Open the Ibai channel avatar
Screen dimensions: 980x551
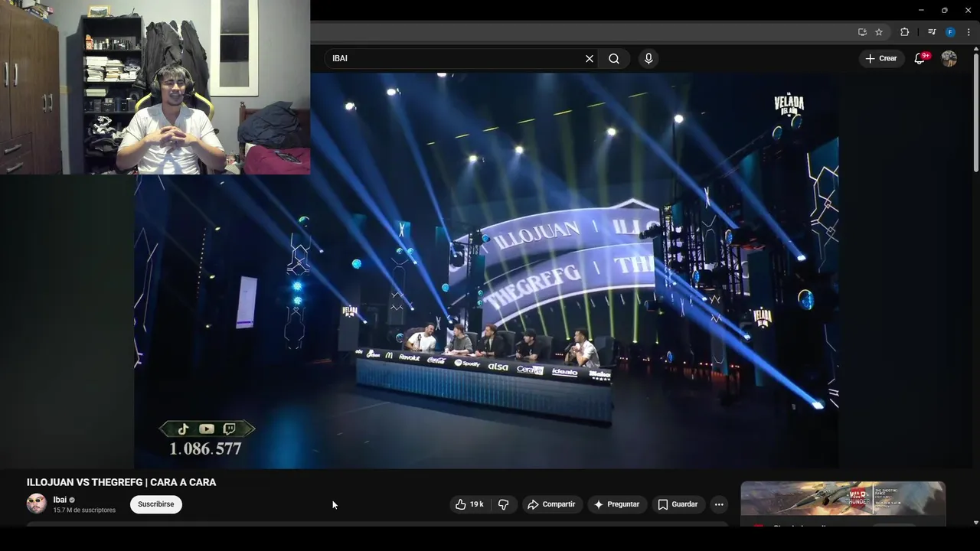tap(37, 504)
